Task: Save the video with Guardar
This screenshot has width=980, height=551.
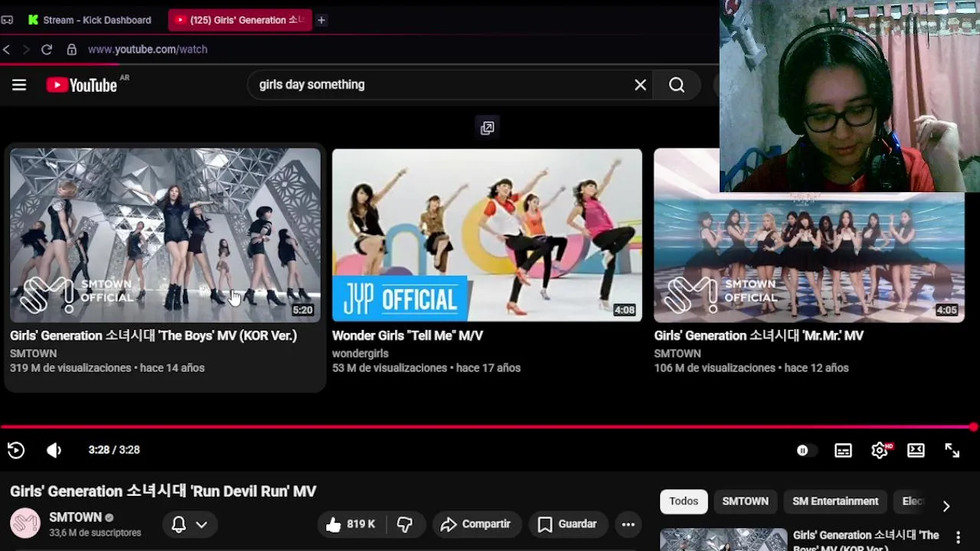Action: point(567,524)
